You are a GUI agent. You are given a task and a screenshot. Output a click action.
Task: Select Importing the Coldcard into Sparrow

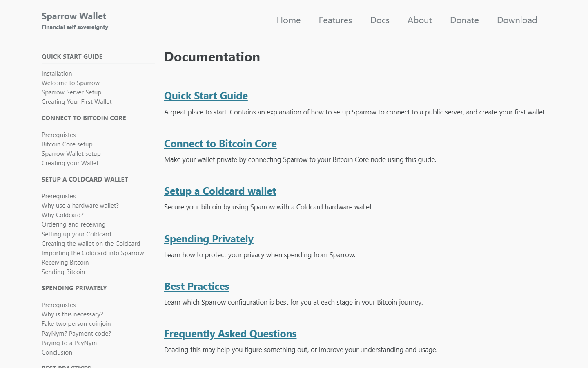93,253
